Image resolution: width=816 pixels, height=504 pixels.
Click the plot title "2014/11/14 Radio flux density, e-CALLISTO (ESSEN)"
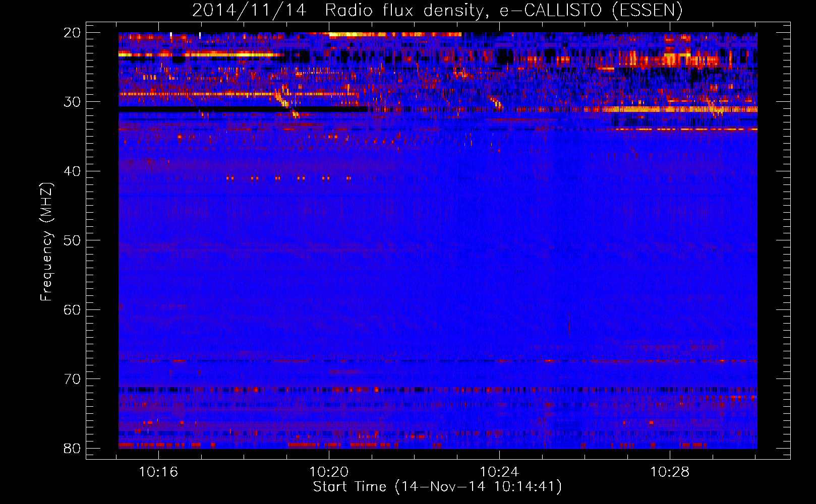coord(437,10)
